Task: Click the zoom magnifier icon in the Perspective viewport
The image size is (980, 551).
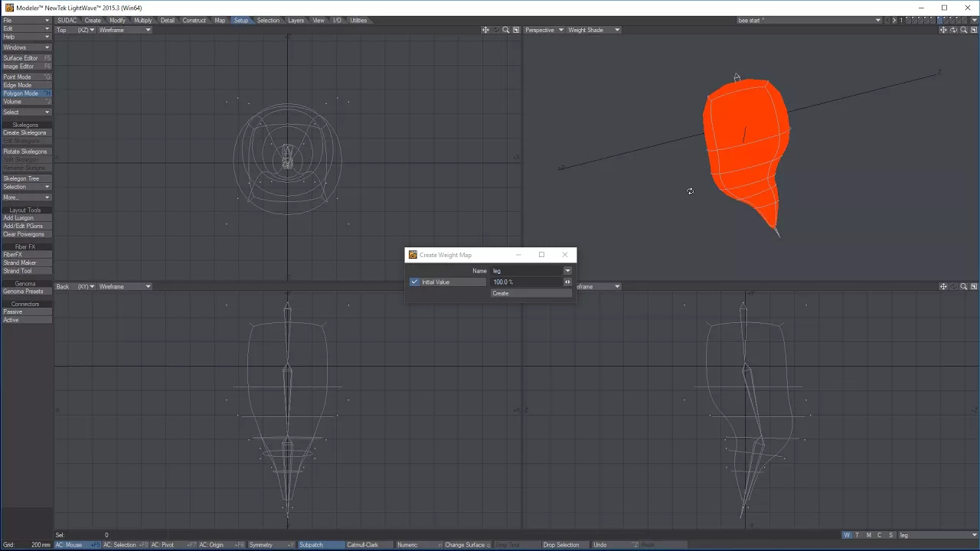Action: tap(964, 30)
